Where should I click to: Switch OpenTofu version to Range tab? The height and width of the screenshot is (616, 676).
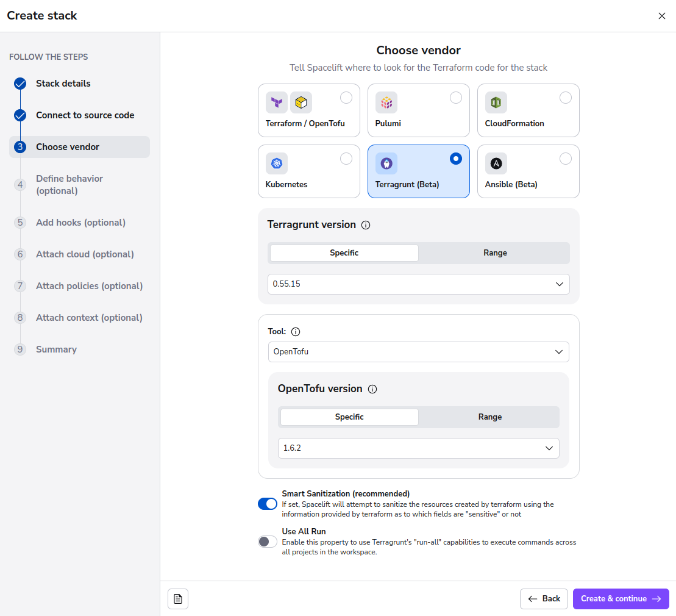[489, 417]
